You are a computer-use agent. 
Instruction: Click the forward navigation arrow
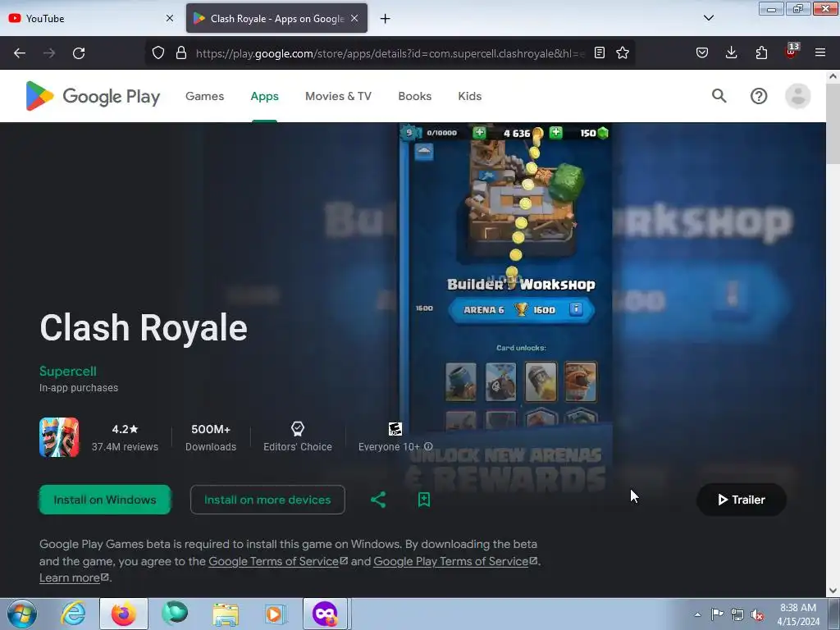click(49, 53)
